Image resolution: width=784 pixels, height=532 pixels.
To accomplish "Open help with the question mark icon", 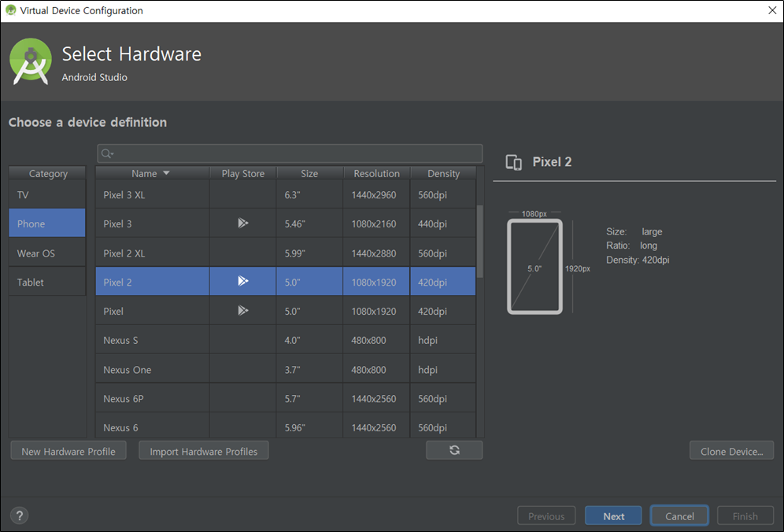I will click(x=20, y=515).
